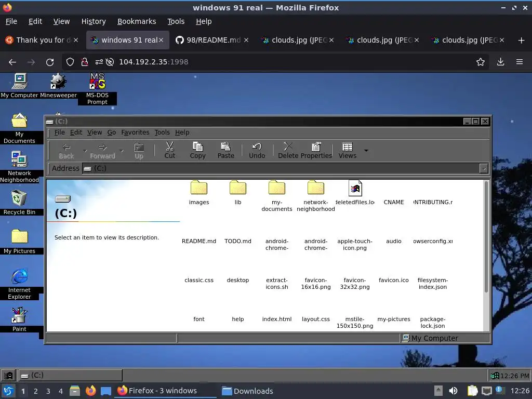This screenshot has height=399, width=532.
Task: Switch to 98/README.md tab
Action: [x=212, y=40]
